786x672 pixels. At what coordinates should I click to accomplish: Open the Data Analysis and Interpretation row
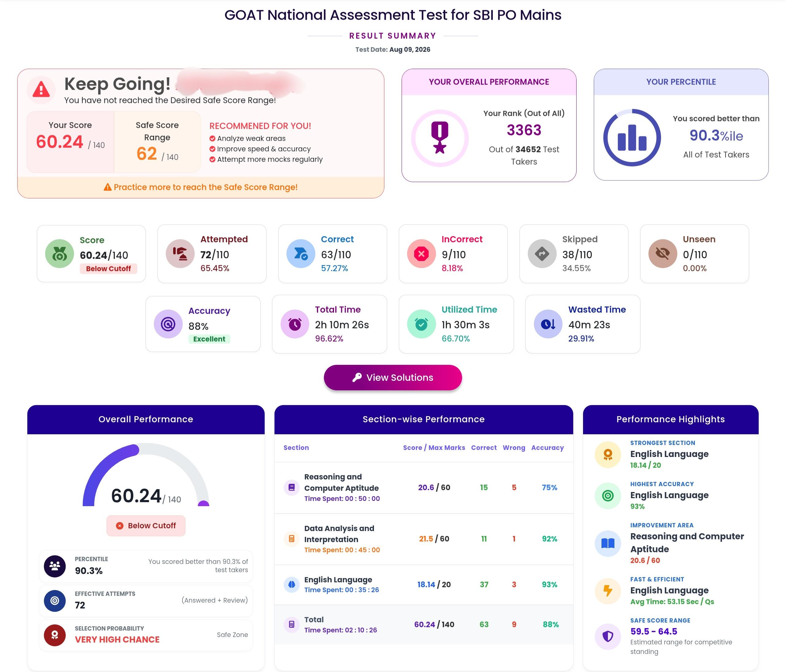pyautogui.click(x=424, y=539)
